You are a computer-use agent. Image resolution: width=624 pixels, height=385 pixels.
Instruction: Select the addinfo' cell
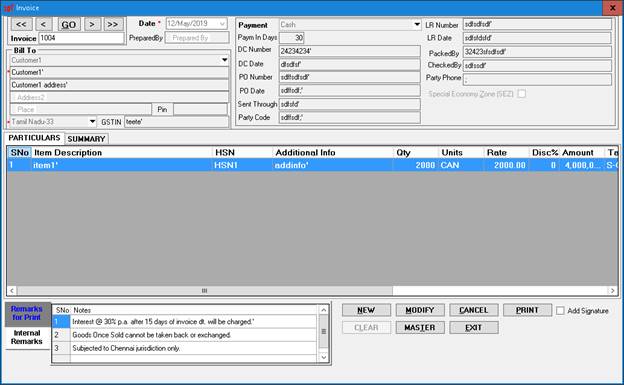333,165
